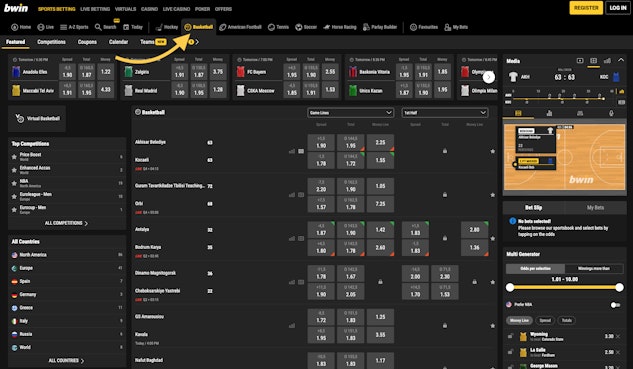The width and height of the screenshot is (633, 369).
Task: Toggle lock for La Salle selection
Action: [x=510, y=352]
